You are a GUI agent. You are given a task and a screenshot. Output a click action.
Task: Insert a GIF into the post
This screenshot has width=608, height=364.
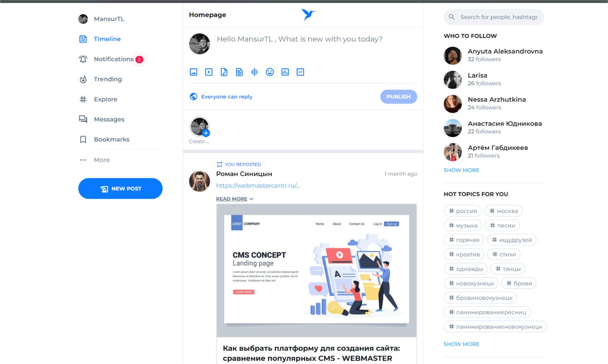[300, 72]
